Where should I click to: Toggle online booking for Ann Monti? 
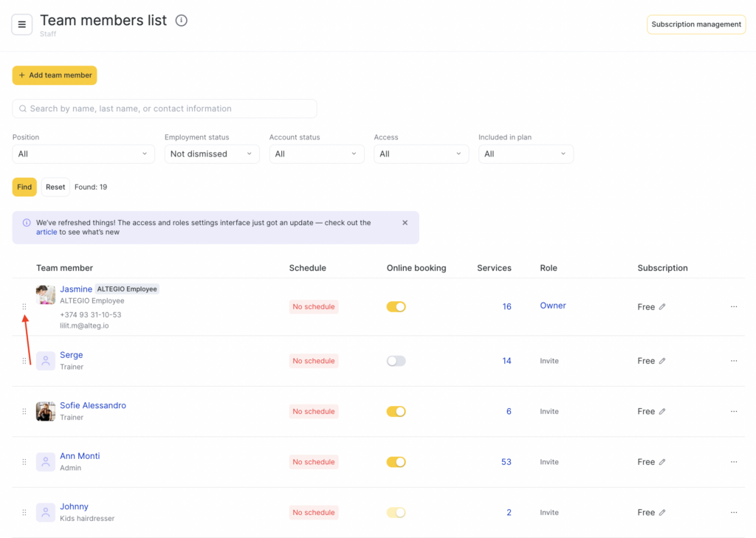pyautogui.click(x=396, y=462)
